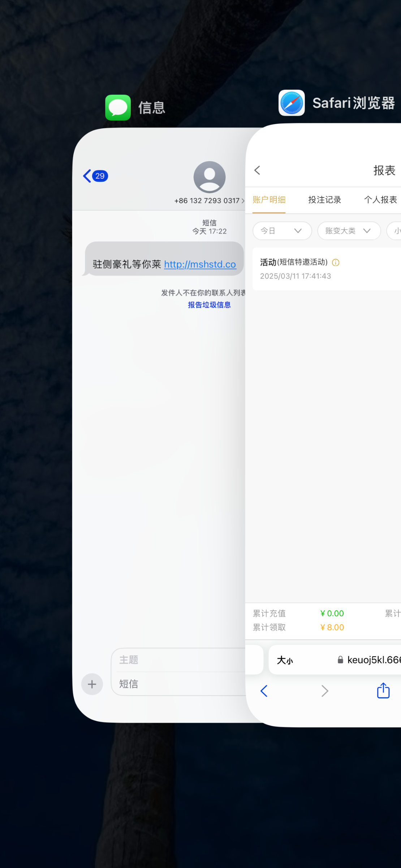
Task: Open the 账户明细 tab
Action: click(269, 200)
